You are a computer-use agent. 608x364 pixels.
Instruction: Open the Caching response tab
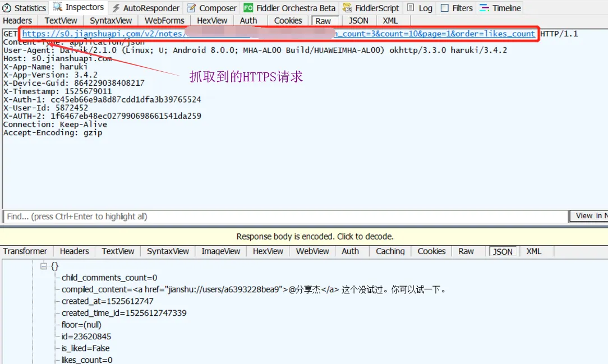[x=390, y=251]
